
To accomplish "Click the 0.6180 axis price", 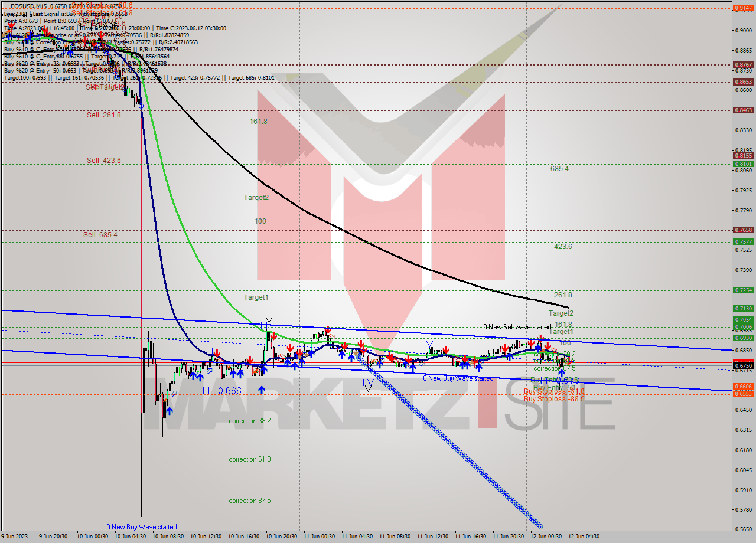I will (743, 450).
